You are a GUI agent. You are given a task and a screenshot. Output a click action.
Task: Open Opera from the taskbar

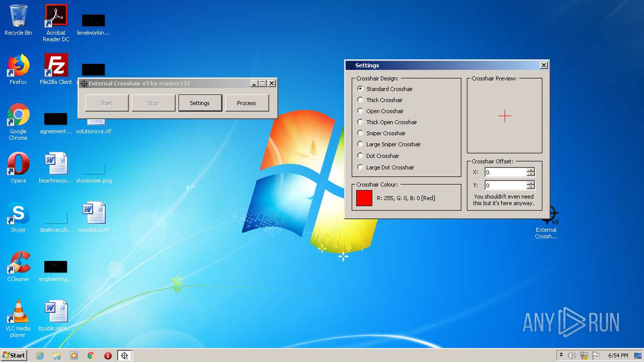108,355
